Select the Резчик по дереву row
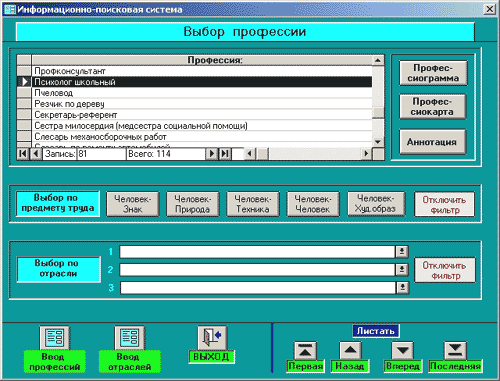This screenshot has width=500, height=381. (202, 104)
